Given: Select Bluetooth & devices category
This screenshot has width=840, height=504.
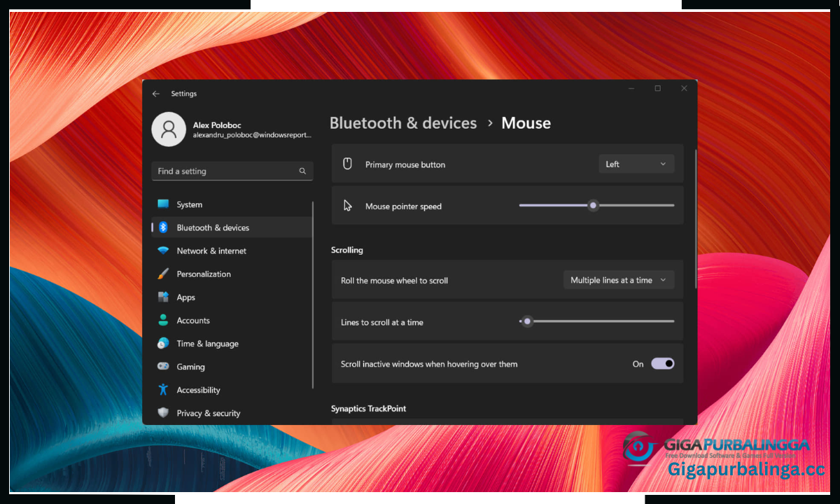Looking at the screenshot, I should (x=232, y=227).
